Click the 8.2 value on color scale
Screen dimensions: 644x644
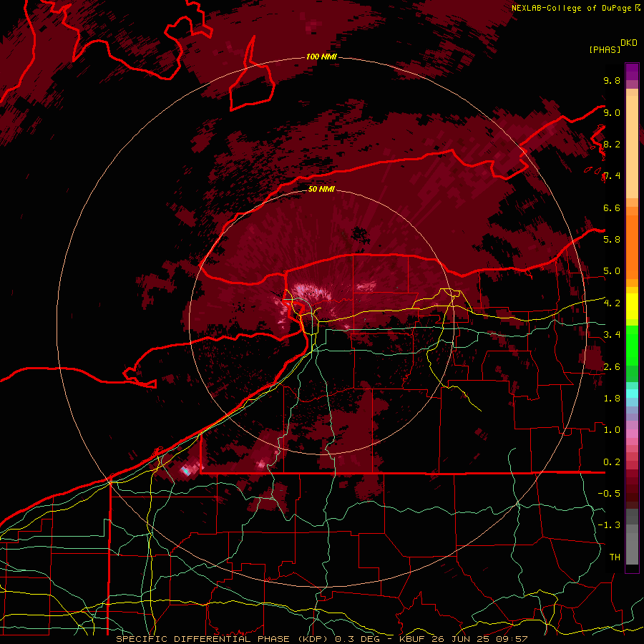click(x=612, y=144)
